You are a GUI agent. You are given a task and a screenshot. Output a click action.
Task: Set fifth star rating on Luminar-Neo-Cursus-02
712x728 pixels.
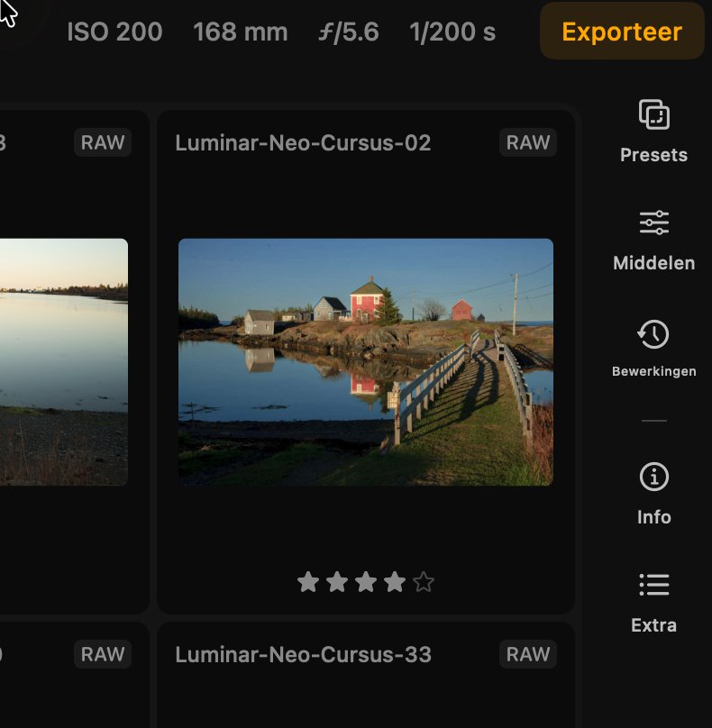(x=424, y=582)
